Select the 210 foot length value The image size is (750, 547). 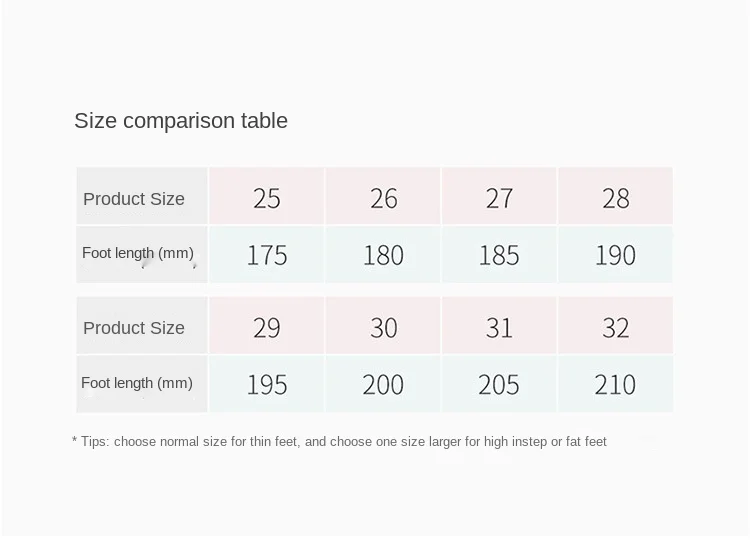point(615,384)
